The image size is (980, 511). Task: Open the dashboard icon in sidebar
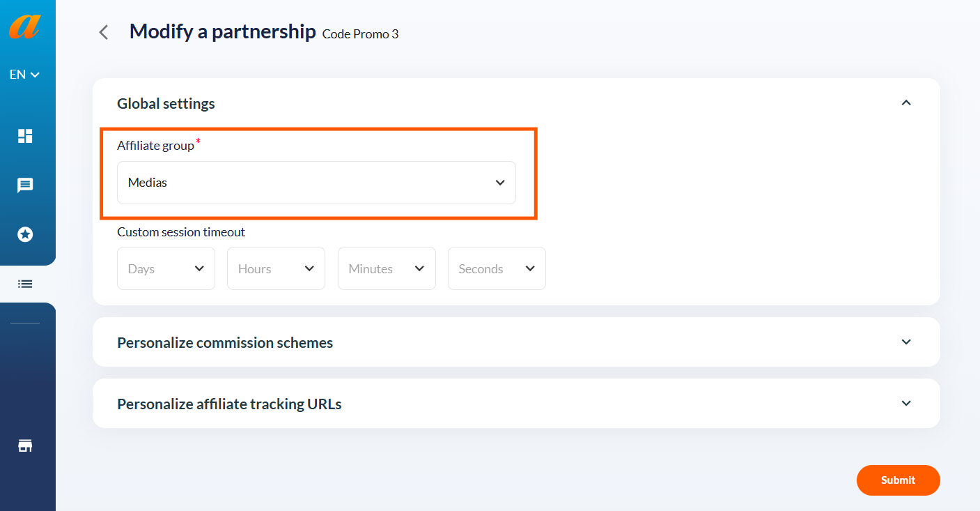tap(25, 136)
